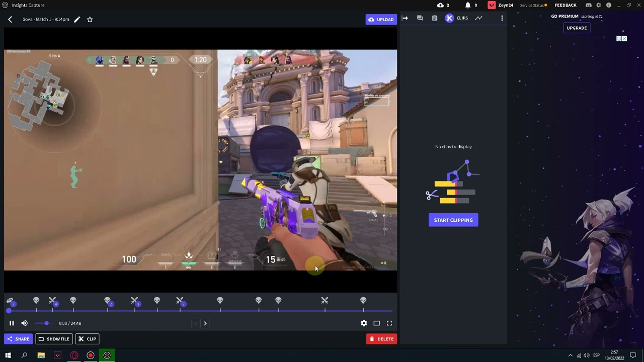
Task: Open Windows Start menu
Action: click(8, 355)
